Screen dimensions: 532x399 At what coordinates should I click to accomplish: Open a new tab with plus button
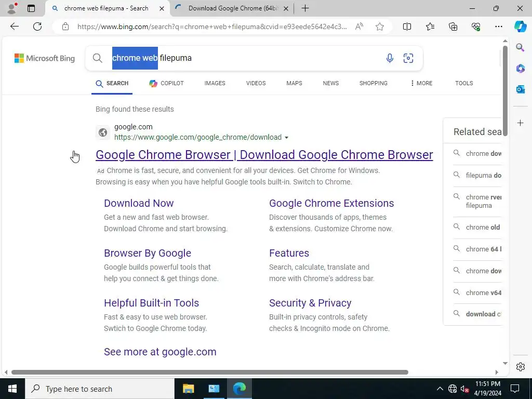coord(305,8)
